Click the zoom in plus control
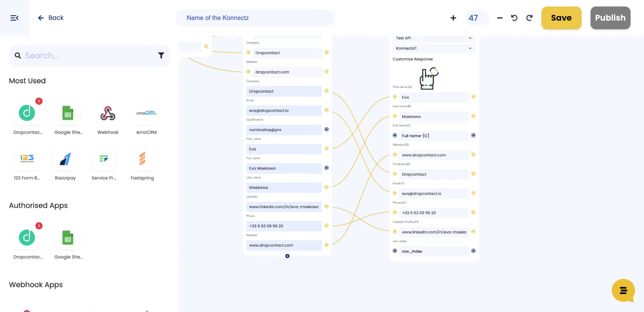644x312 pixels. tap(453, 18)
